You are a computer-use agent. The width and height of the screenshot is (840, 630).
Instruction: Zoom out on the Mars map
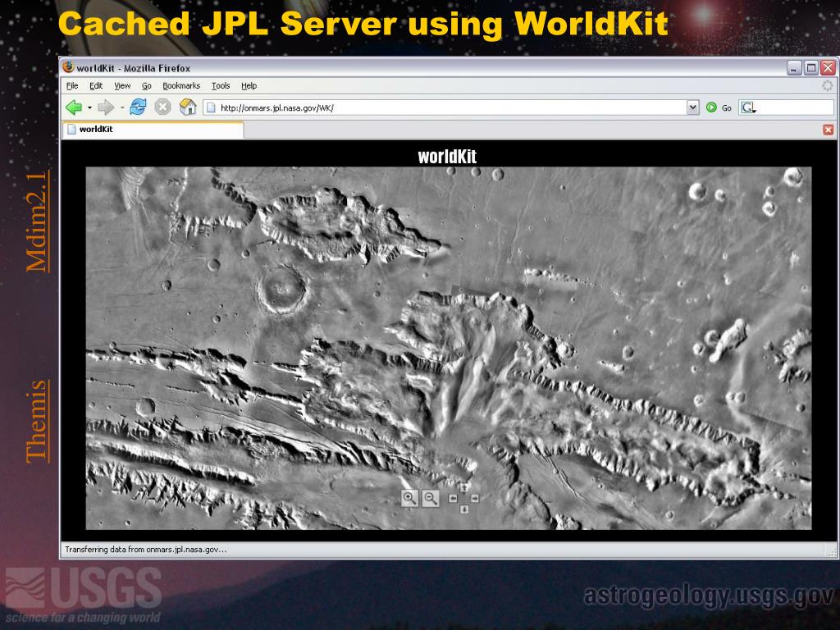pos(430,498)
